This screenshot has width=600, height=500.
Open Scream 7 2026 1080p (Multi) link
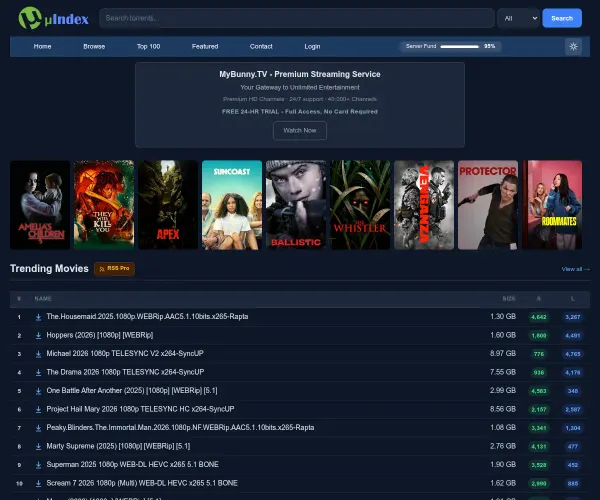[x=142, y=483]
